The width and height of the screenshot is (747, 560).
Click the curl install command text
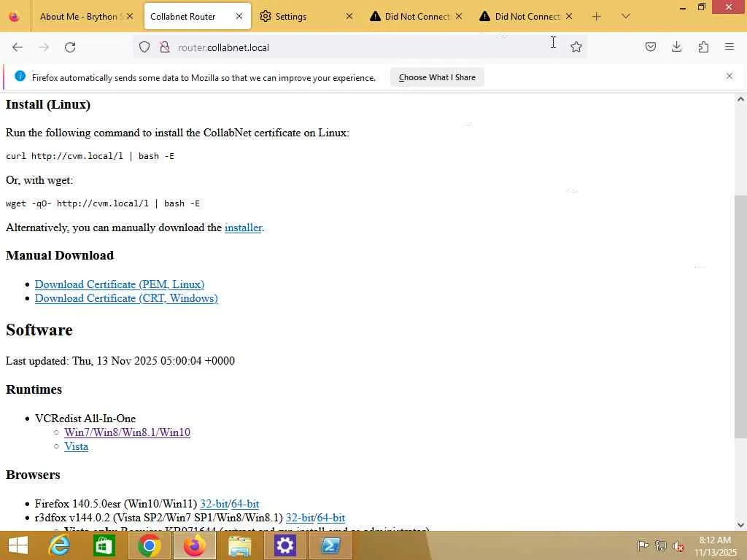coord(90,156)
